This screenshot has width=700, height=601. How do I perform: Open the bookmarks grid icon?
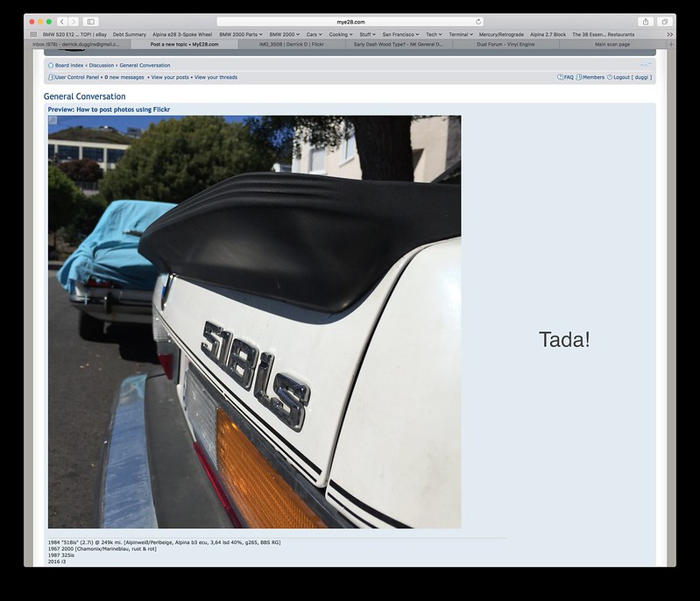[33, 34]
